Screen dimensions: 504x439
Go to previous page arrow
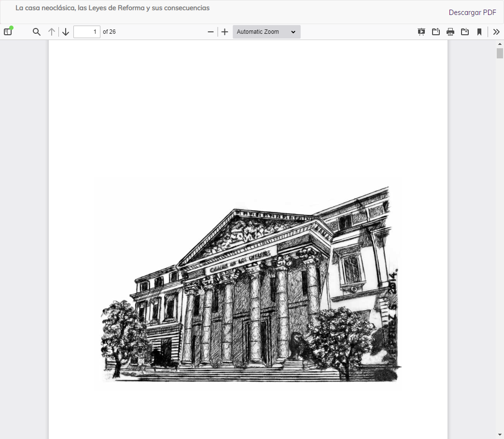(x=52, y=32)
